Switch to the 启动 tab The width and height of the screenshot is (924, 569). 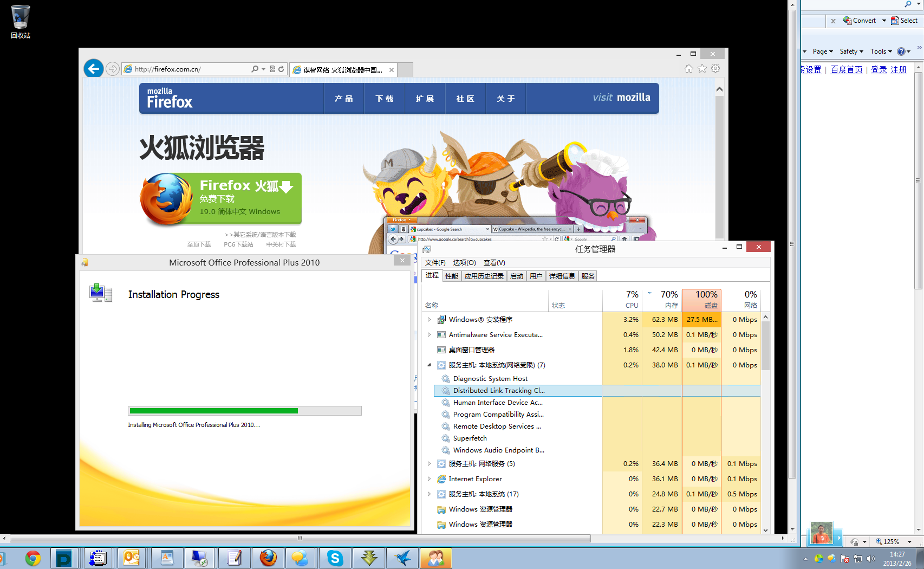point(517,276)
